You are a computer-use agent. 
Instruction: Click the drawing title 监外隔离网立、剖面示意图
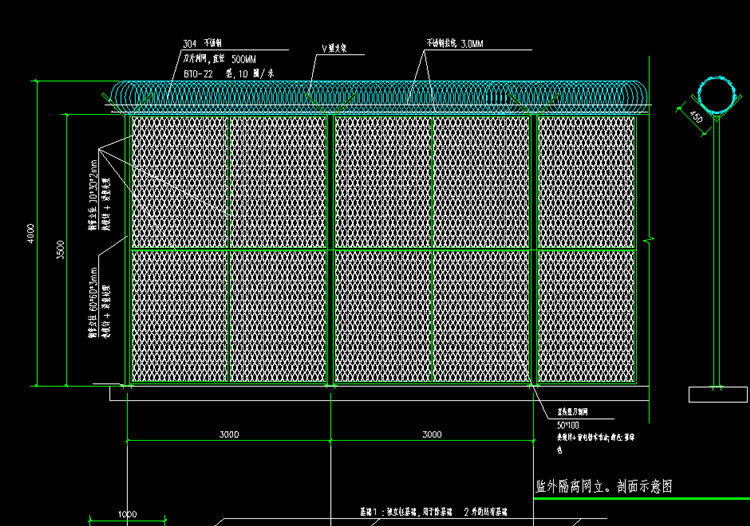(x=604, y=485)
